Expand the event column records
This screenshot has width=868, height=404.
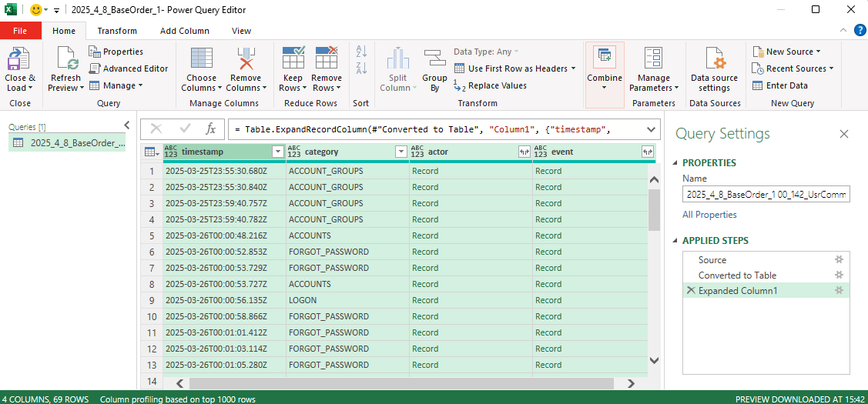point(647,152)
